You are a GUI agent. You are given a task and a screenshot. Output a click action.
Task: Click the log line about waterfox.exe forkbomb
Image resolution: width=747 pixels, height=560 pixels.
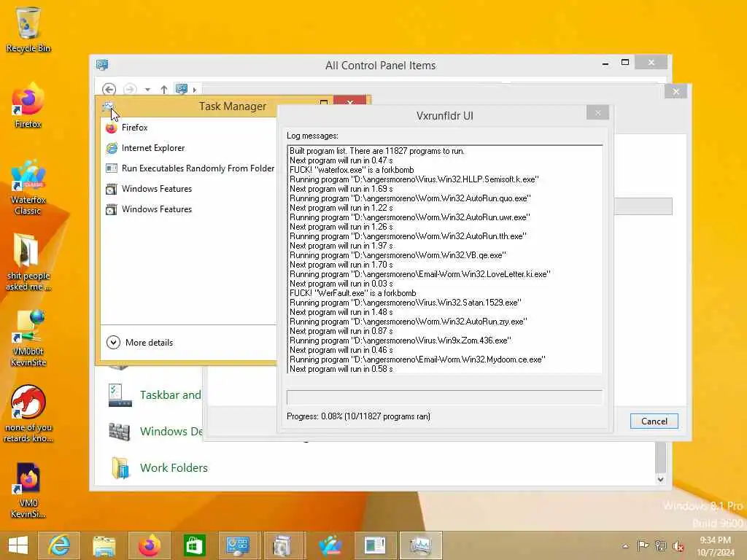[352, 170]
